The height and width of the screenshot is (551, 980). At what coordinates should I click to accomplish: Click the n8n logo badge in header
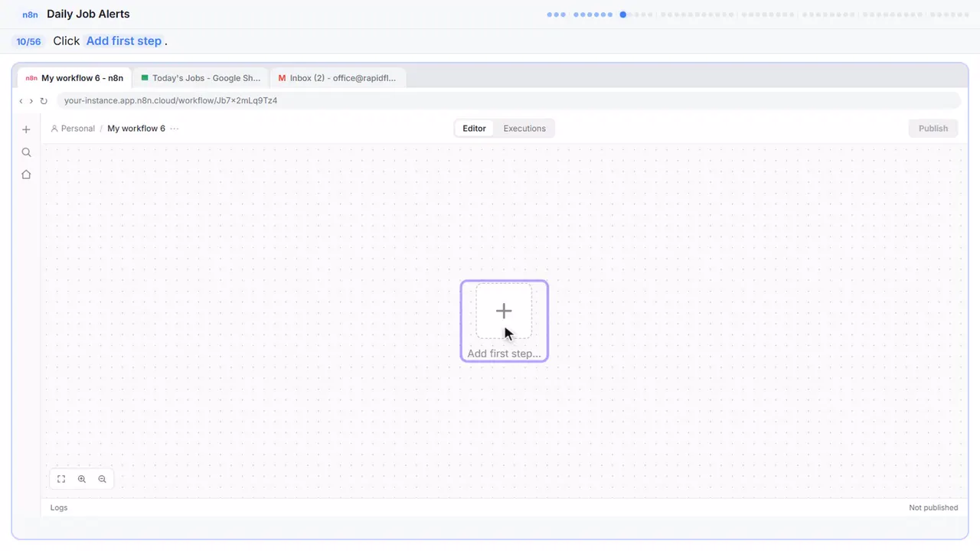(x=31, y=15)
